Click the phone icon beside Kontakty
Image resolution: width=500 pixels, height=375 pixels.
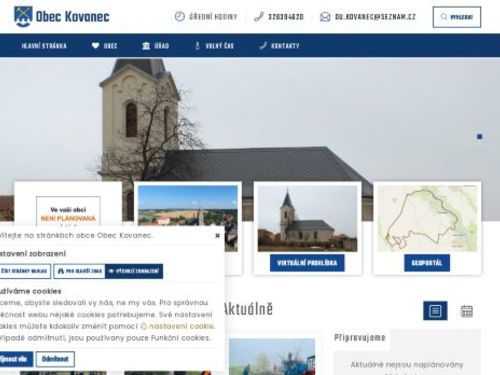(x=263, y=46)
